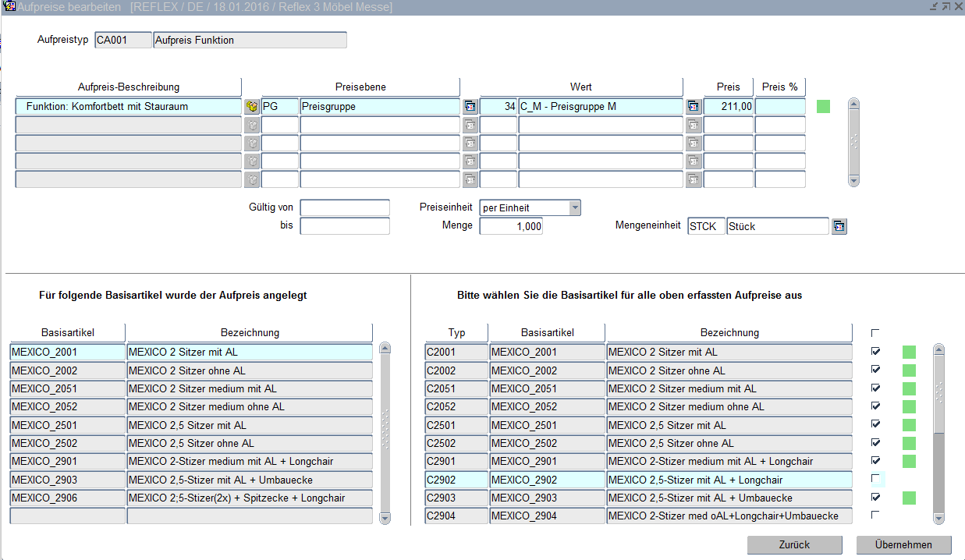Viewport: 965px width, 560px height.
Task: Click into the Gültig von date field
Action: point(344,207)
